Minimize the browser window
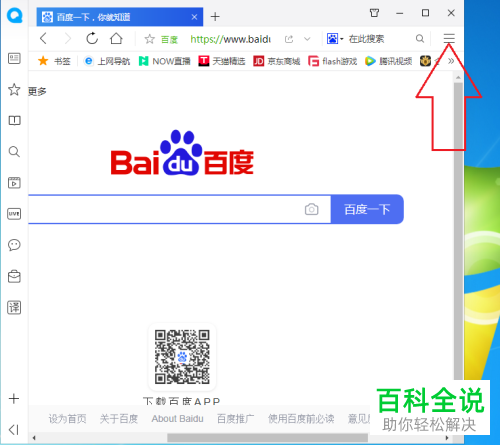The height and width of the screenshot is (445, 500). click(400, 13)
